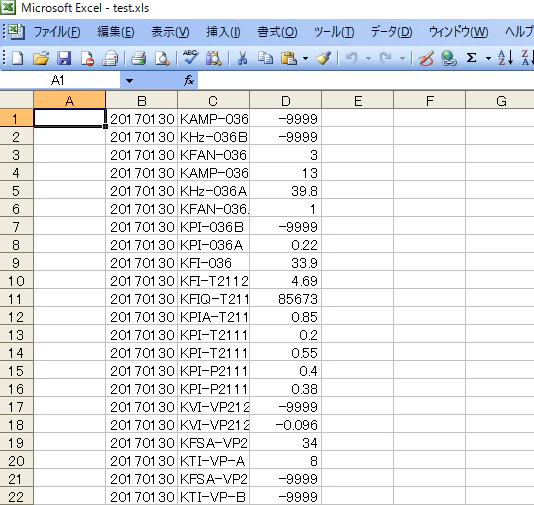
Task: Click the Print icon
Action: pos(139,58)
